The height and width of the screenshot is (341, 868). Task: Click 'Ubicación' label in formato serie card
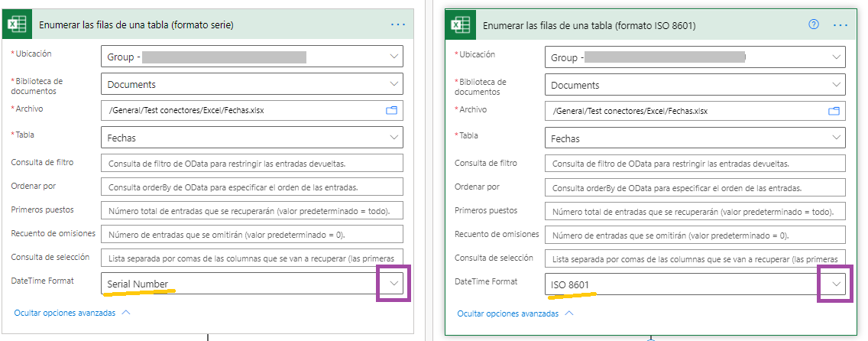pyautogui.click(x=32, y=54)
